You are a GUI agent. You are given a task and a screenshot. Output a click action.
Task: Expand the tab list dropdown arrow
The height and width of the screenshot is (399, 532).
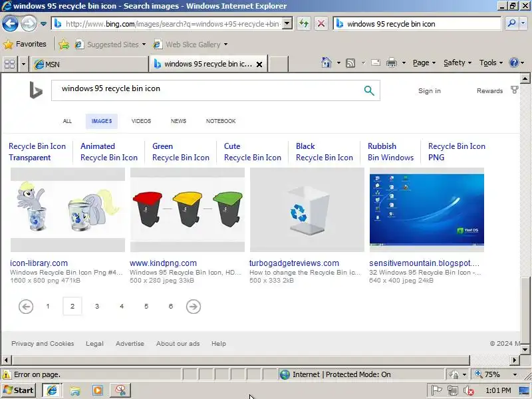23,64
